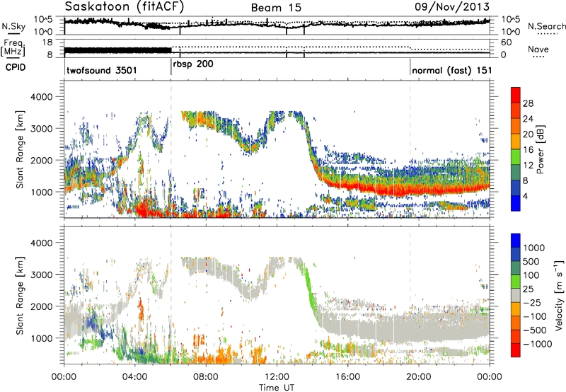
Task: Click the 'twofsound 3501' CPID label
Action: click(102, 70)
